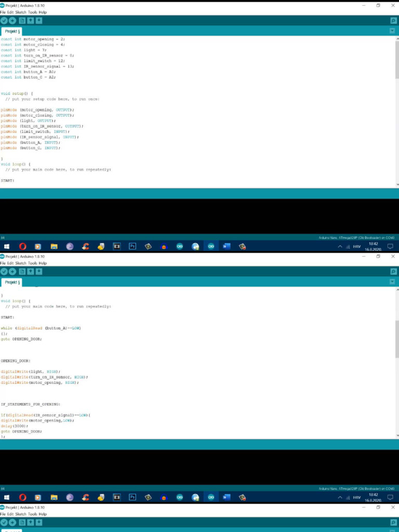Screen dimensions: 399x532
Task: Click Verify icon in middle window showing OPENING_DOOR code
Action: 4,271
